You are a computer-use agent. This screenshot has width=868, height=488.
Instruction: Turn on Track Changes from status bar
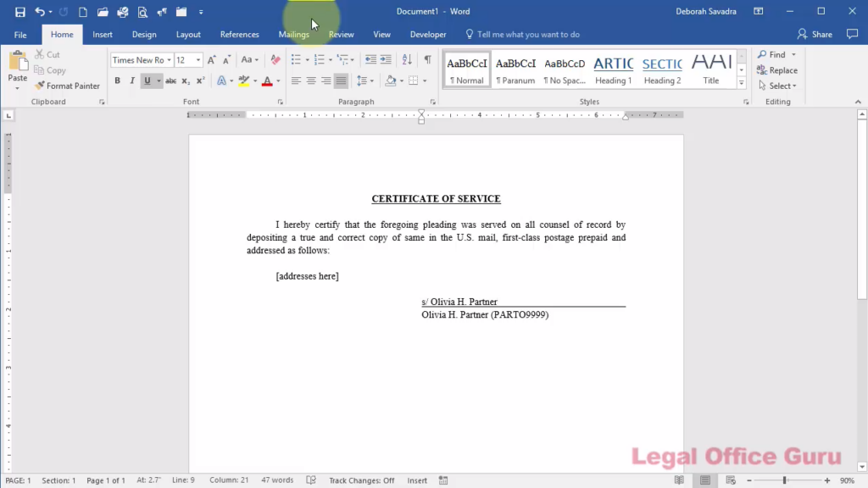pyautogui.click(x=362, y=480)
